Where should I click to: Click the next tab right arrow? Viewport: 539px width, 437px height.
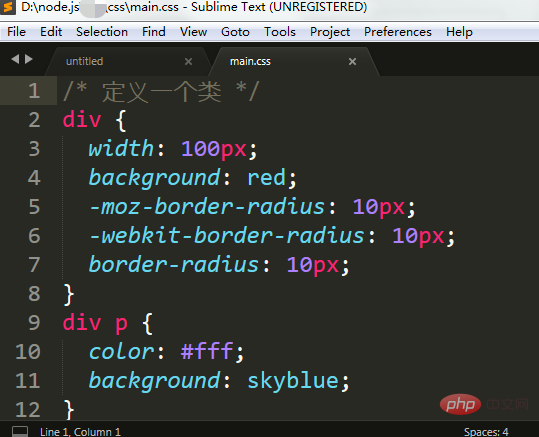pos(29,59)
